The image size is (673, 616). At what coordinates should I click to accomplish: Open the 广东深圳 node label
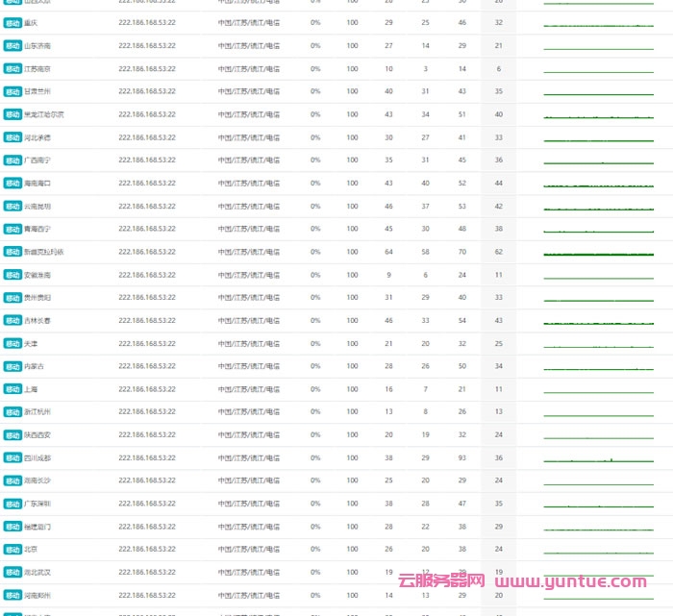click(x=38, y=504)
